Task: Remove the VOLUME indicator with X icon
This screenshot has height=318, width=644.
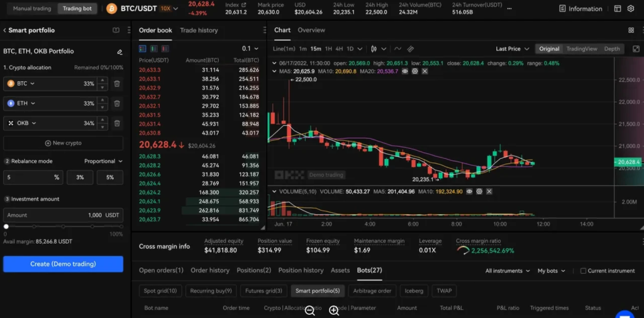Action: (x=489, y=191)
